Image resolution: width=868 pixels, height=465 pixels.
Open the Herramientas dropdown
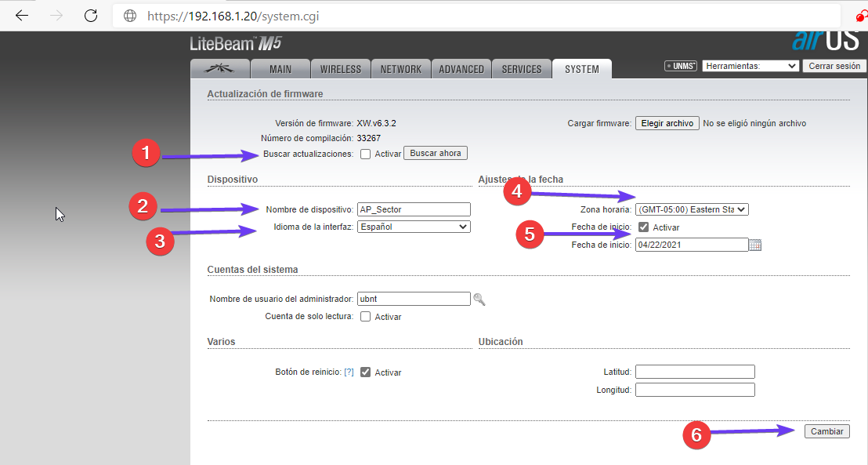[750, 67]
